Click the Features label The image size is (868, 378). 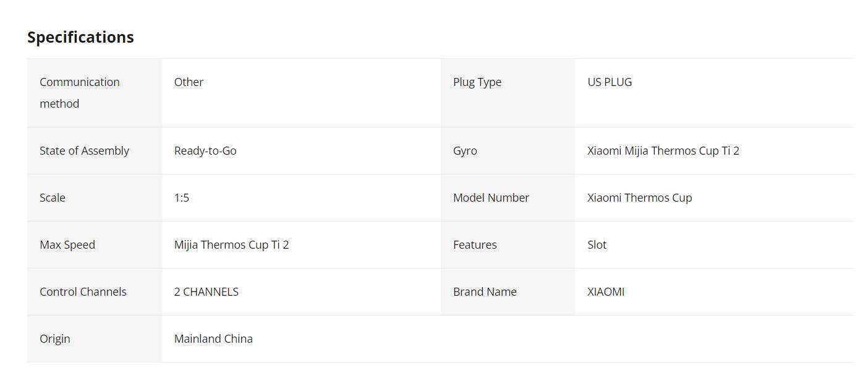[x=475, y=245]
